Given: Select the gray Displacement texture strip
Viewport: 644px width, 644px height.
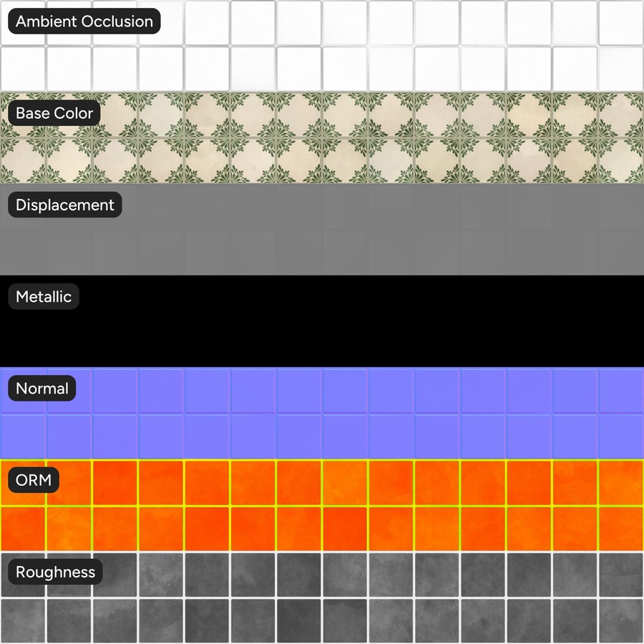Looking at the screenshot, I should [x=322, y=230].
